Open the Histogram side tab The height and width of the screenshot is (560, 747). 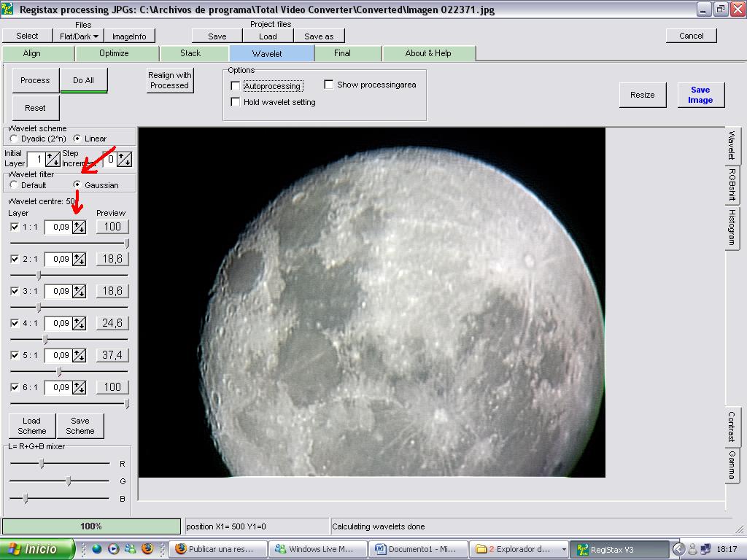click(x=732, y=227)
